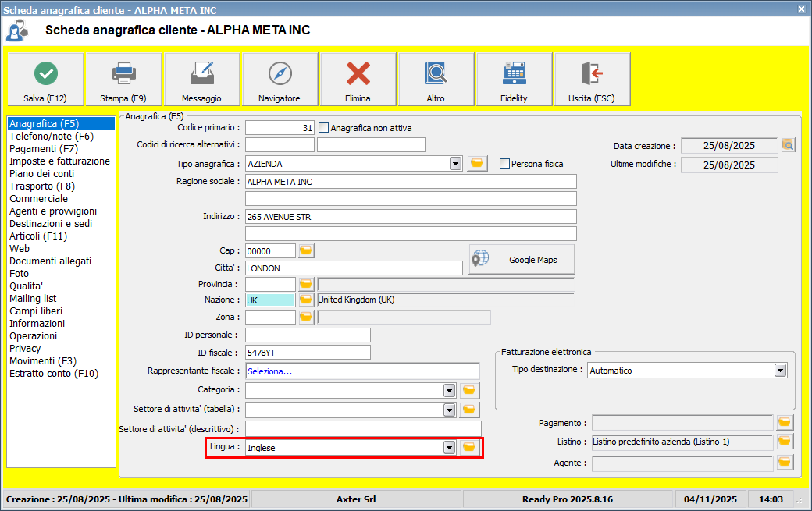The width and height of the screenshot is (812, 511).
Task: Expand the Tipo anagrafica dropdown
Action: (x=455, y=164)
